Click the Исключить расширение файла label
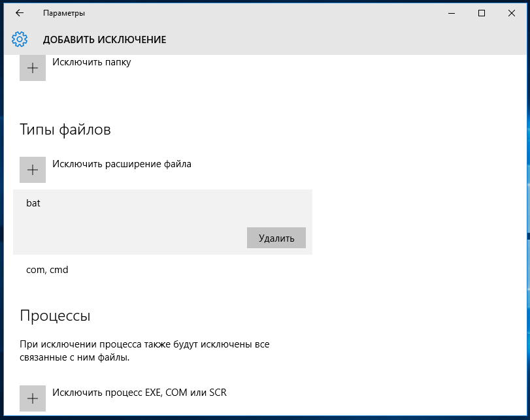 click(x=122, y=164)
